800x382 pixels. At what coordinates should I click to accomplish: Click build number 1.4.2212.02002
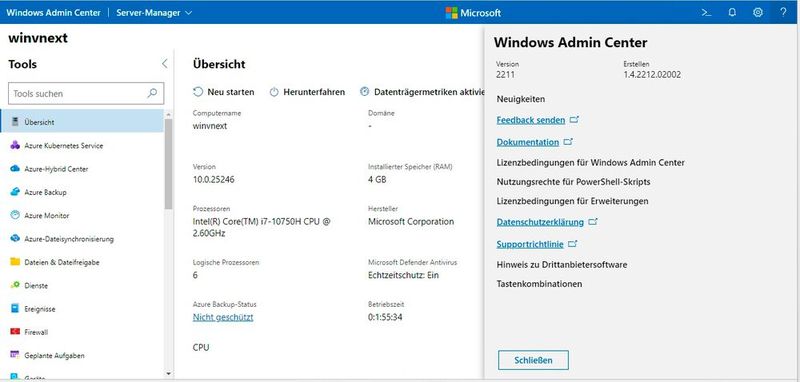[652, 74]
